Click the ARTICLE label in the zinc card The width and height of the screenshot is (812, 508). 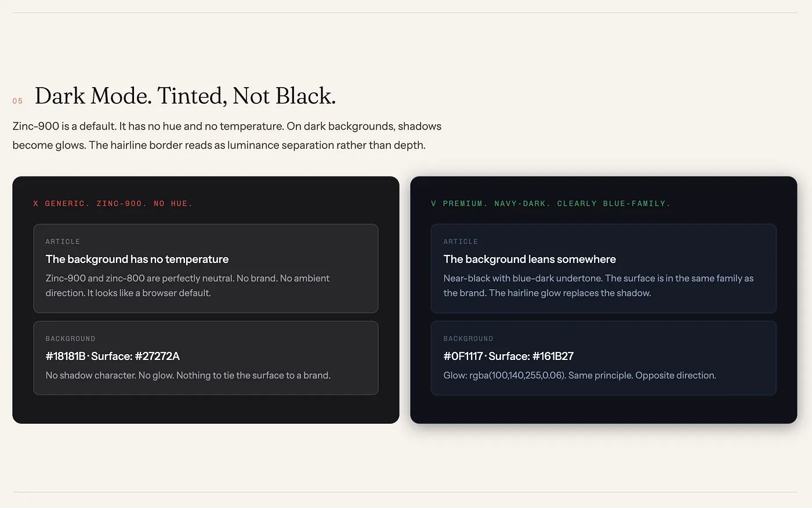63,242
